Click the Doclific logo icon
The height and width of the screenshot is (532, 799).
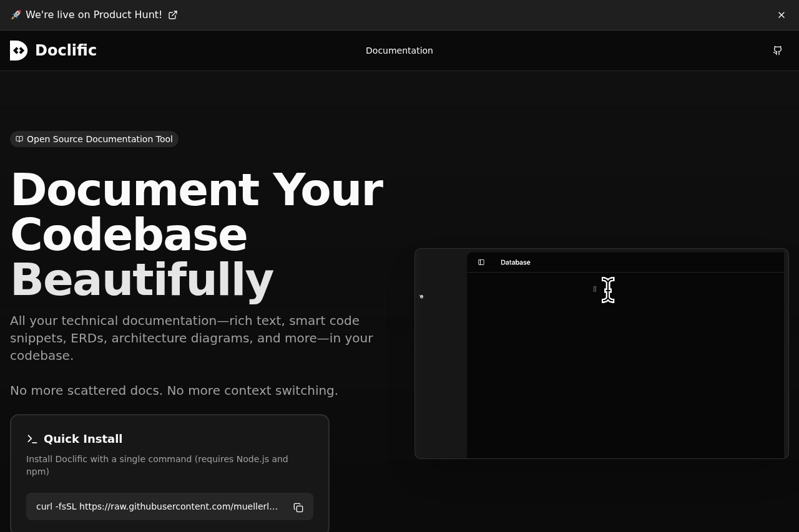pyautogui.click(x=19, y=51)
